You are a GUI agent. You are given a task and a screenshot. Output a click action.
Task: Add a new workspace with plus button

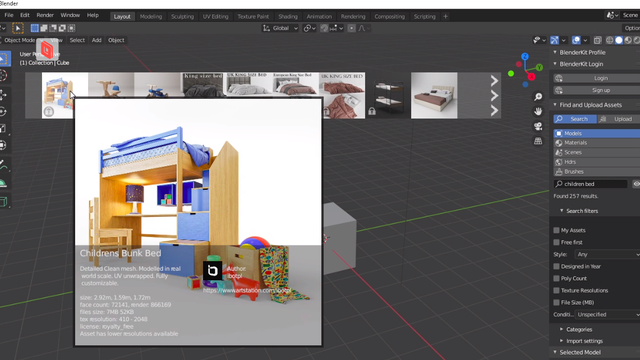(x=445, y=16)
